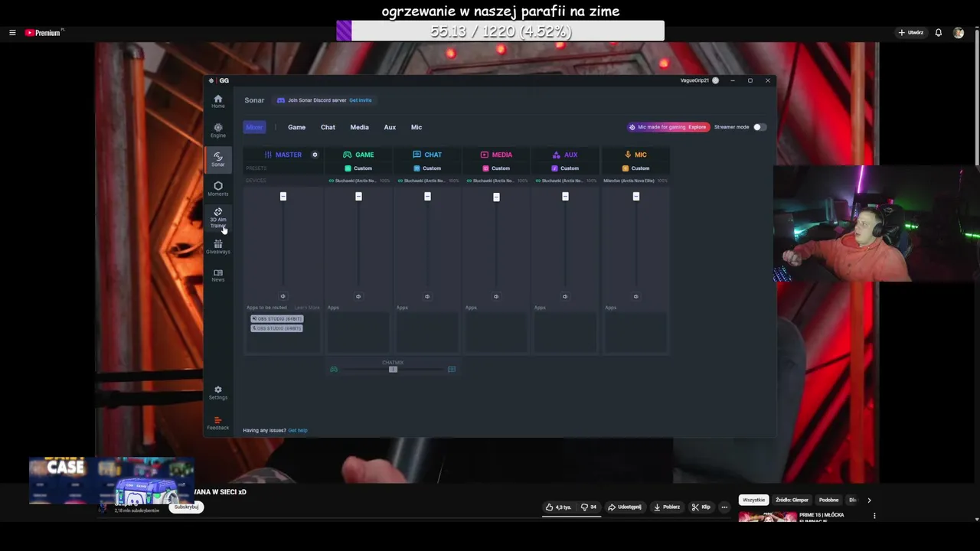980x551 pixels.
Task: Open YouTube notifications bell
Action: [x=938, y=32]
